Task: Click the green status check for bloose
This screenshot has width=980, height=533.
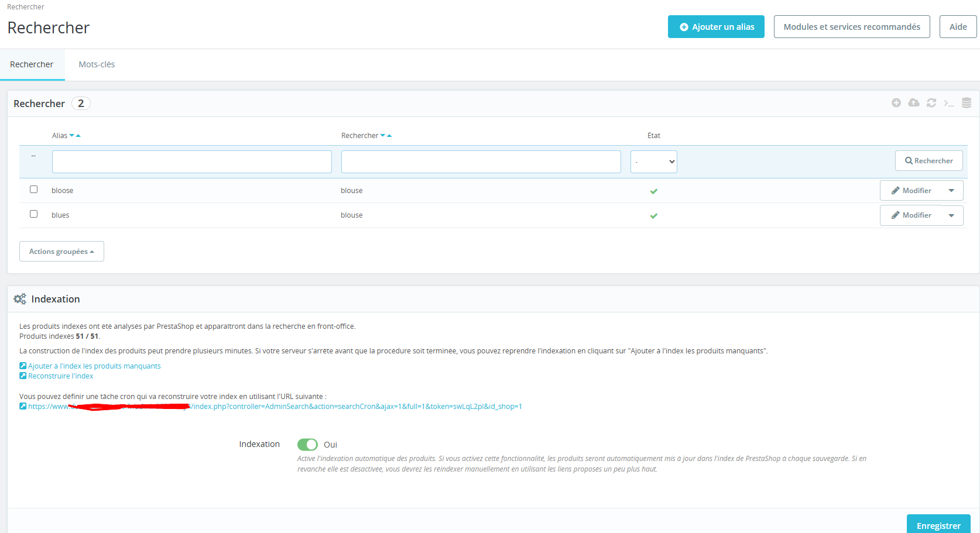Action: [x=654, y=191]
